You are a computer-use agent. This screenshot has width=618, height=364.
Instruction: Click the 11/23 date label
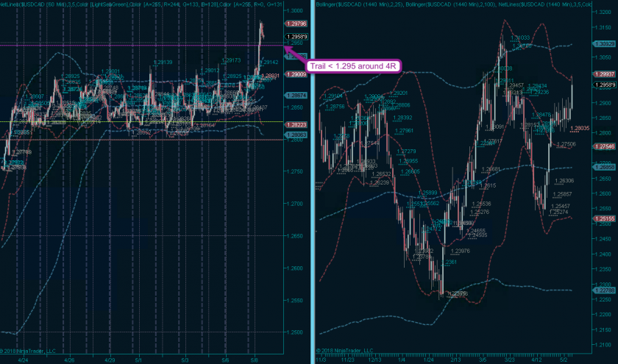pos(347,360)
